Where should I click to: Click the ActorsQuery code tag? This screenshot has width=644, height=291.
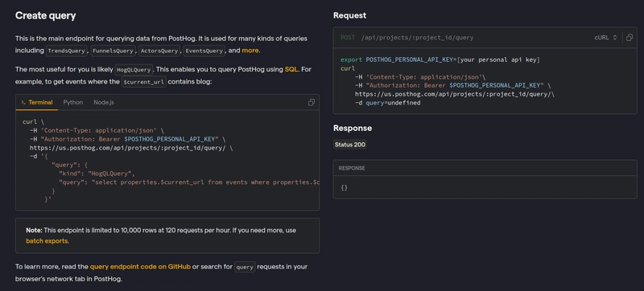pos(159,51)
